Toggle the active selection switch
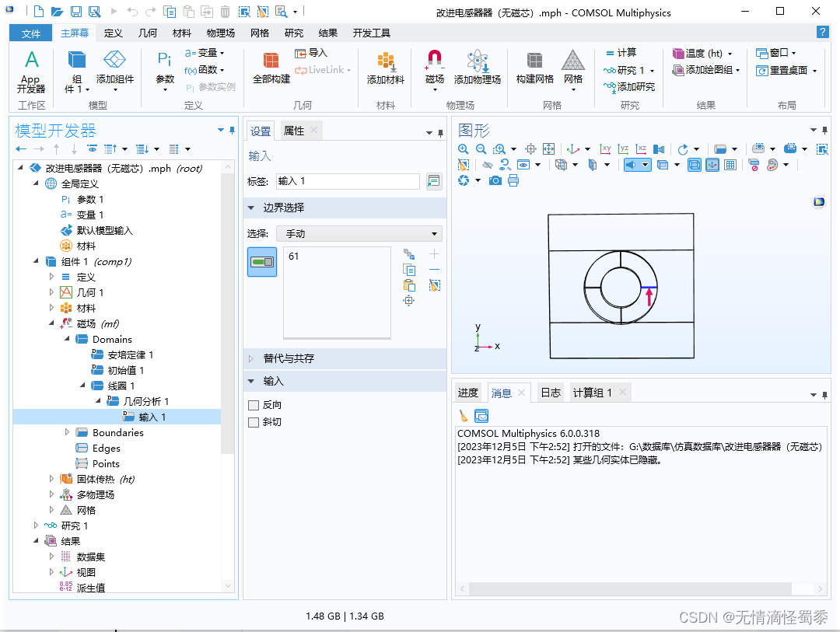This screenshot has width=840, height=632. coord(262,262)
